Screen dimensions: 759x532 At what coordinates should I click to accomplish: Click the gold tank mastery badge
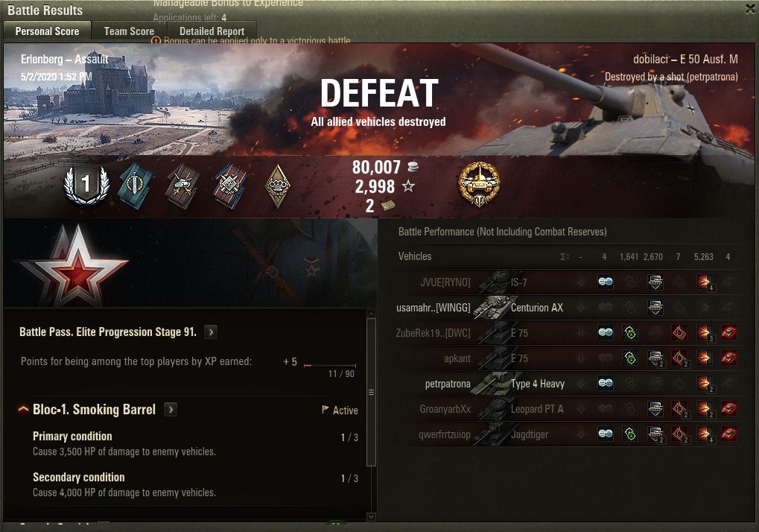(x=479, y=184)
